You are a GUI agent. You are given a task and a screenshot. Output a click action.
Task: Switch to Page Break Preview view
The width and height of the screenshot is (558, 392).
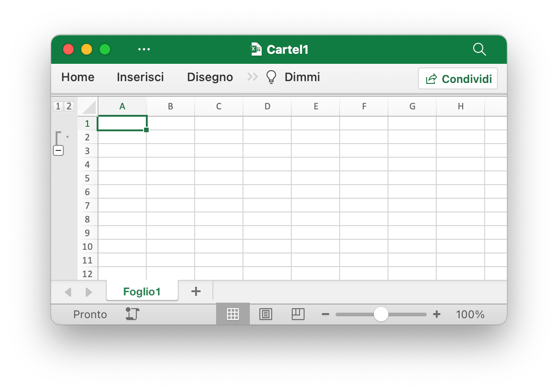click(298, 314)
